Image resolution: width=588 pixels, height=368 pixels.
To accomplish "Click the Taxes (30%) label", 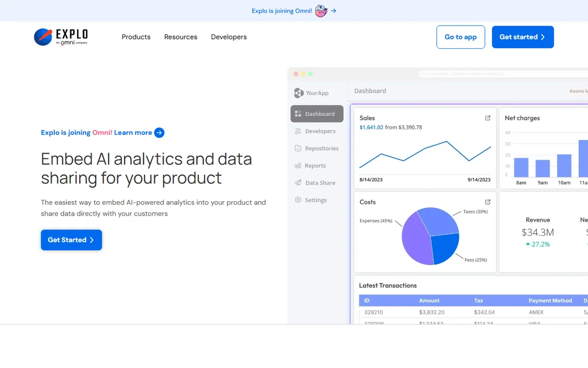I will coord(476,212).
